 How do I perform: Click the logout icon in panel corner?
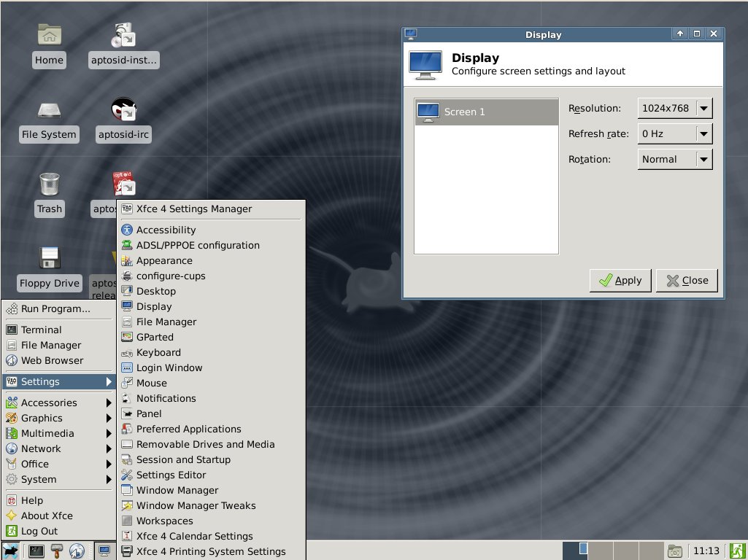pyautogui.click(x=738, y=551)
